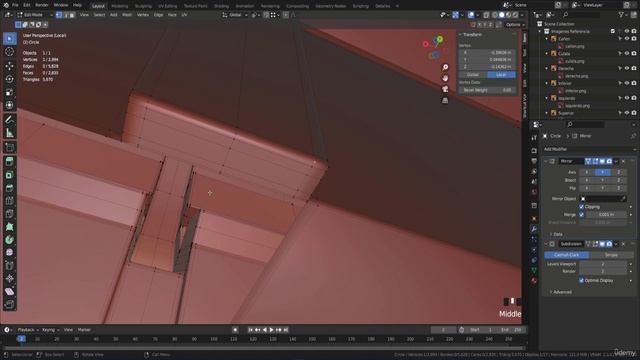
Task: Switch to UV Editing workspace tab
Action: pos(167,6)
